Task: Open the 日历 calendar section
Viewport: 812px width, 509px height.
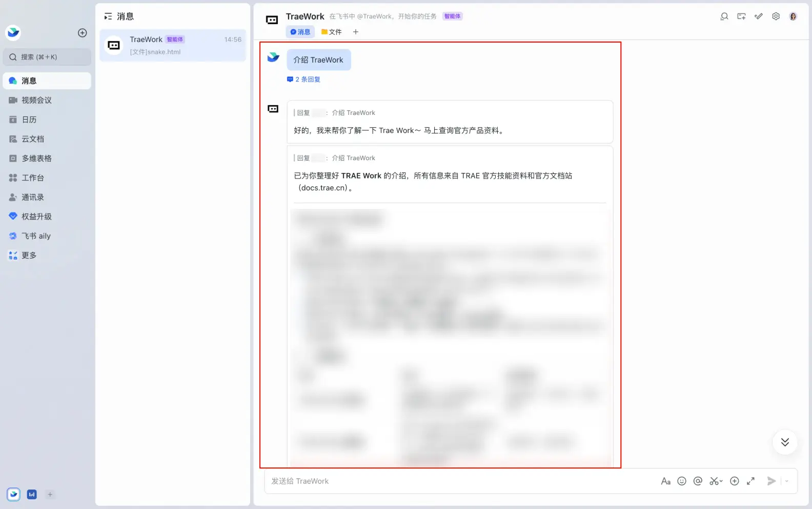Action: click(x=47, y=120)
